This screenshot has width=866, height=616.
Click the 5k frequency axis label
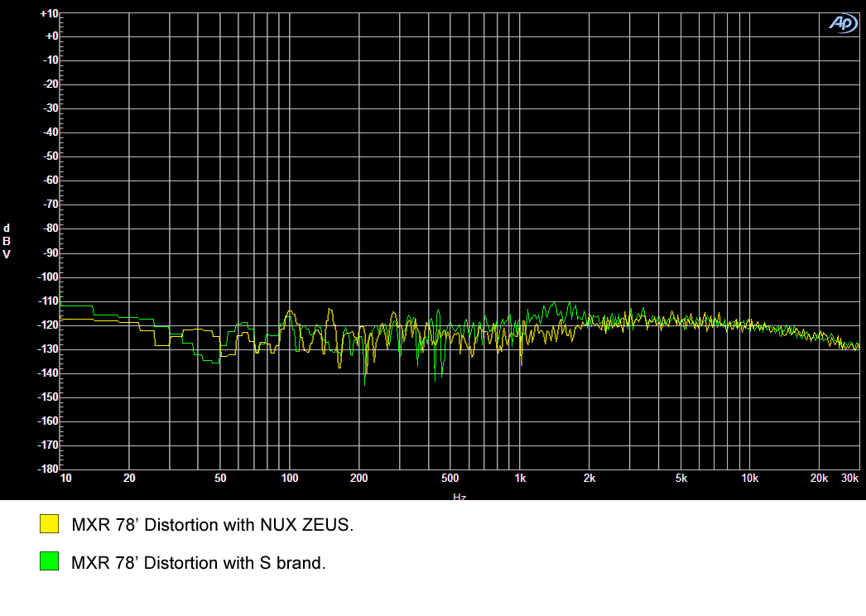tap(681, 479)
